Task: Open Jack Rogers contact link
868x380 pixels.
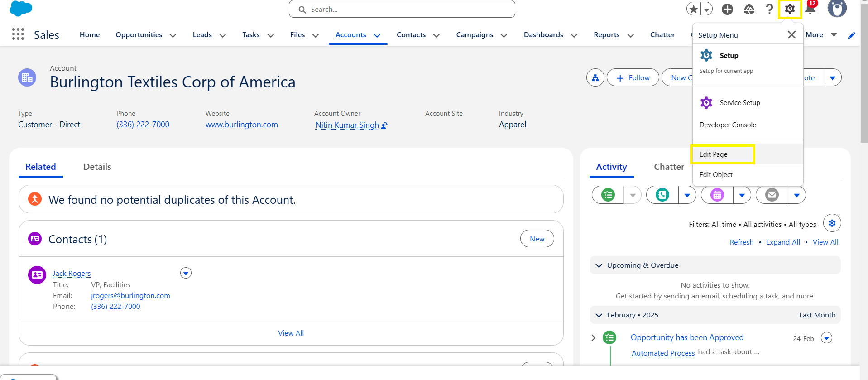Action: pyautogui.click(x=72, y=273)
